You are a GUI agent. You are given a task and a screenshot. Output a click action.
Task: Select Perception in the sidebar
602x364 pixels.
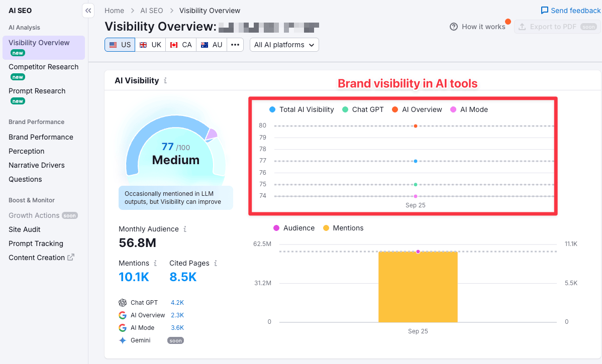pos(25,151)
